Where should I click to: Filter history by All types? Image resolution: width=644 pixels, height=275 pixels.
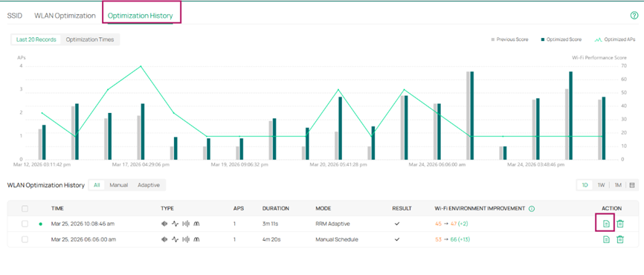[x=97, y=185]
